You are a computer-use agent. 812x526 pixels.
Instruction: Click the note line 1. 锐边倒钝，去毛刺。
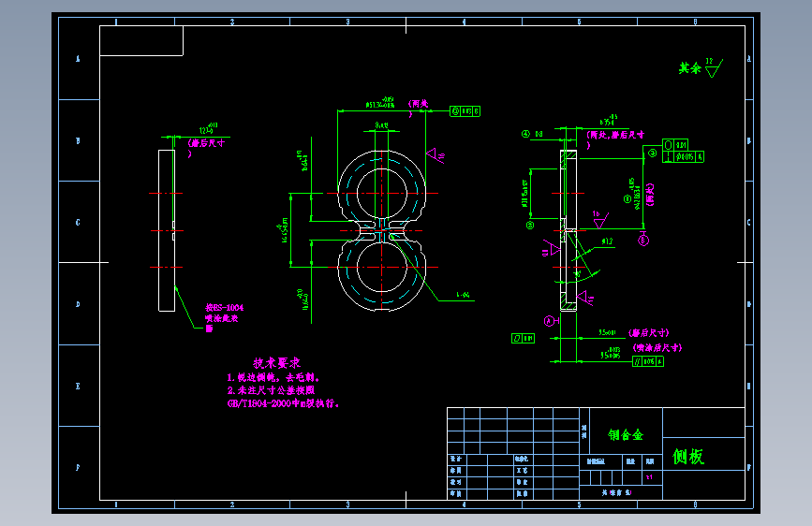[x=273, y=377]
